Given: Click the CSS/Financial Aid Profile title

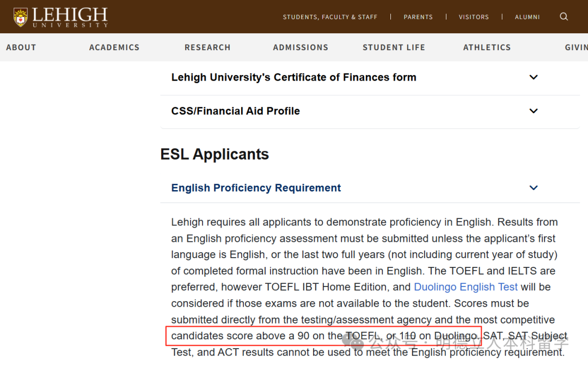Looking at the screenshot, I should pos(235,111).
